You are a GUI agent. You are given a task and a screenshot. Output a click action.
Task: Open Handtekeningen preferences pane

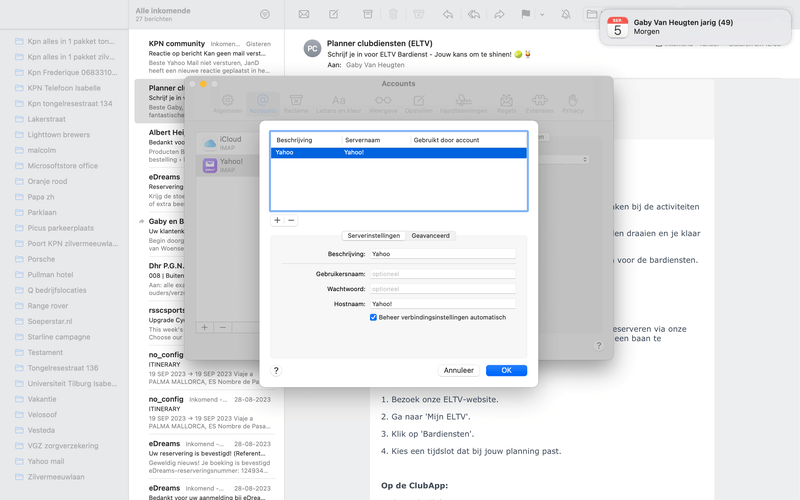(x=463, y=104)
